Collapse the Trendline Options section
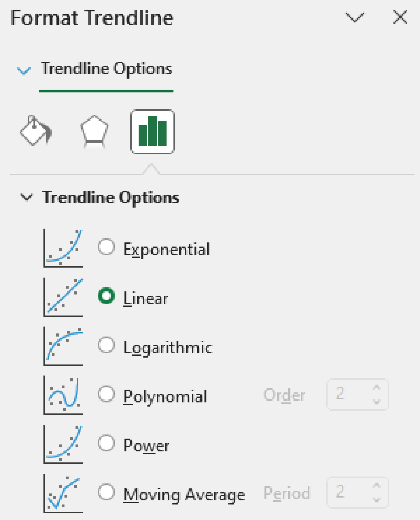This screenshot has height=520, width=420. 28,197
